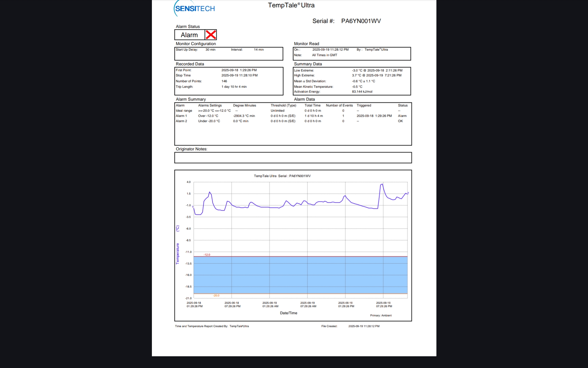The height and width of the screenshot is (368, 588).
Task: Click the chart title with the serial number
Action: (282, 176)
